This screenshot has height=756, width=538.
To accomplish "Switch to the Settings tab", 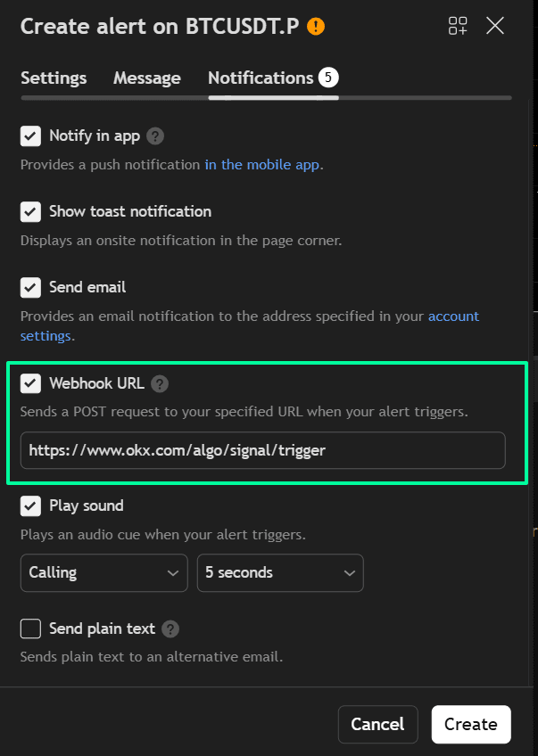I will [x=54, y=78].
